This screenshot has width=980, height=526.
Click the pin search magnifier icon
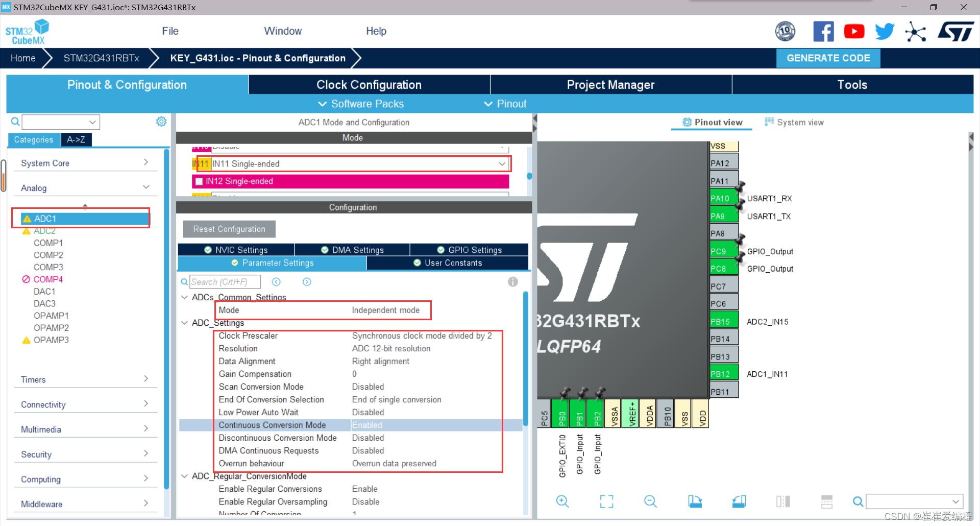(858, 501)
